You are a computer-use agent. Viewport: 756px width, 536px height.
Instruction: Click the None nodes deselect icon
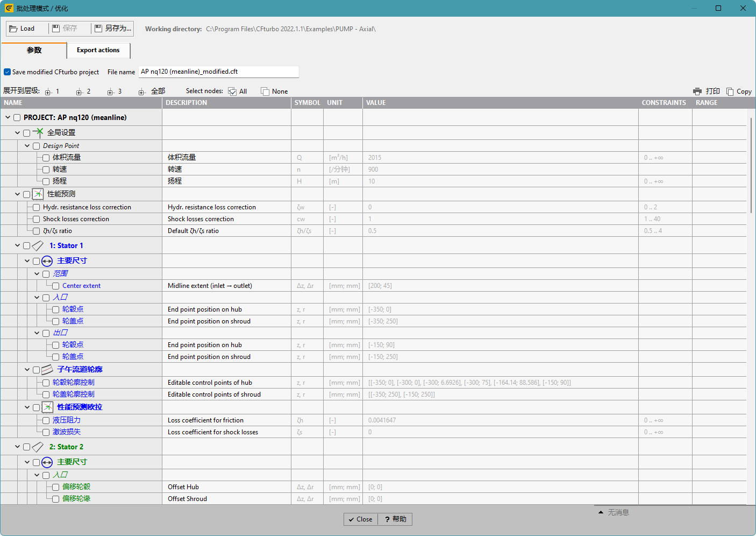point(265,91)
